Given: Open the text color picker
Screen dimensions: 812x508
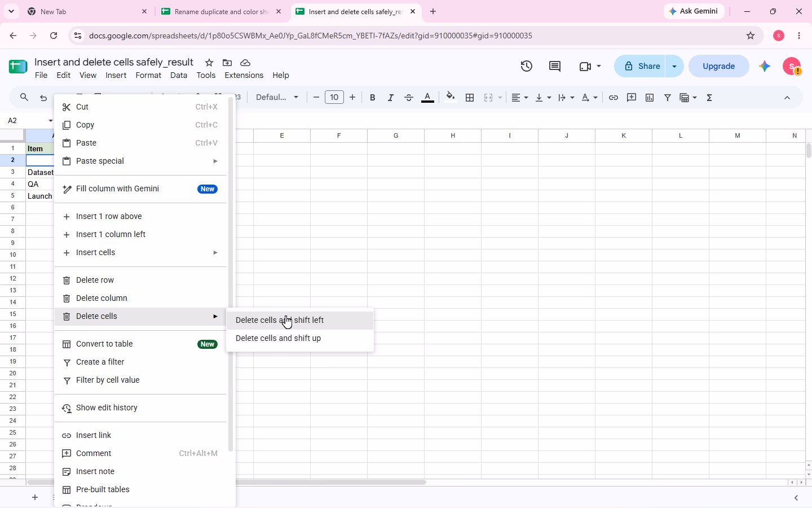Looking at the screenshot, I should (x=427, y=98).
